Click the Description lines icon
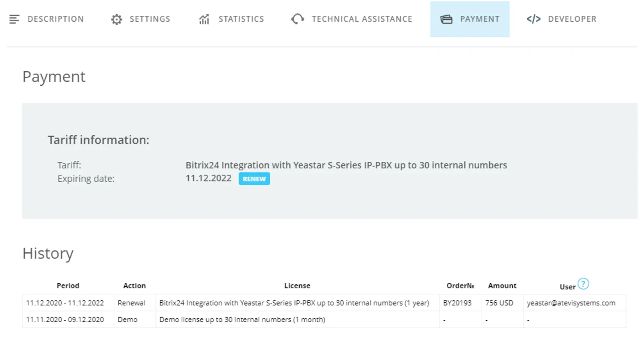The width and height of the screenshot is (644, 357). 14,19
